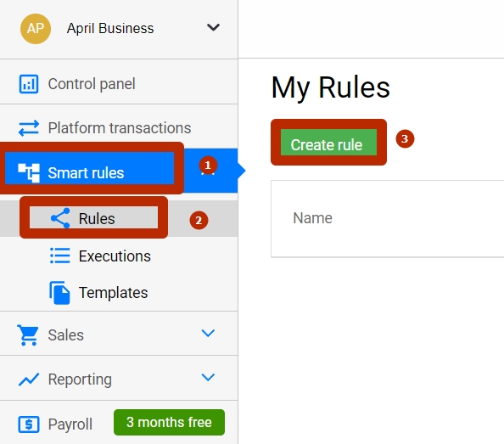504x444 pixels.
Task: Click the Control panel chart icon
Action: (29, 84)
